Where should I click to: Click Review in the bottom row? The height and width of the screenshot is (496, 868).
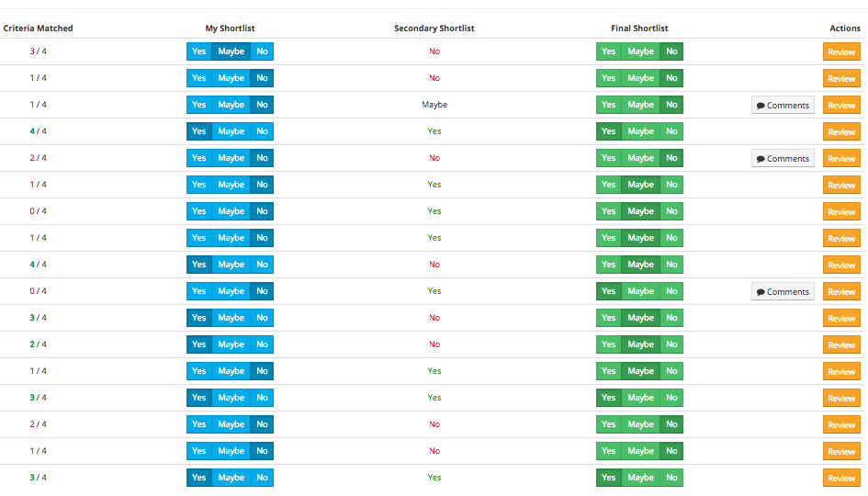click(841, 479)
